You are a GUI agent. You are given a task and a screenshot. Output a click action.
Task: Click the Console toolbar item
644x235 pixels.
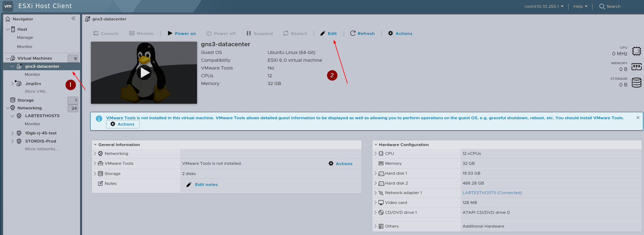(106, 34)
